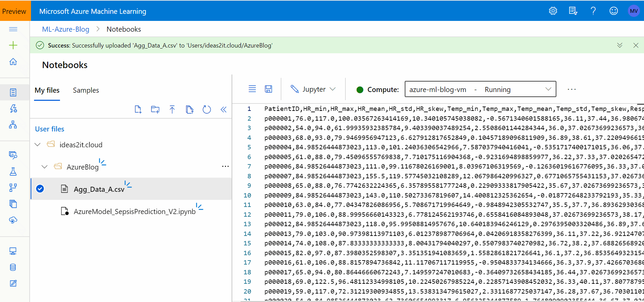This screenshot has width=644, height=302.
Task: Open Pipelines icon in sidebar
Action: pyautogui.click(x=13, y=188)
